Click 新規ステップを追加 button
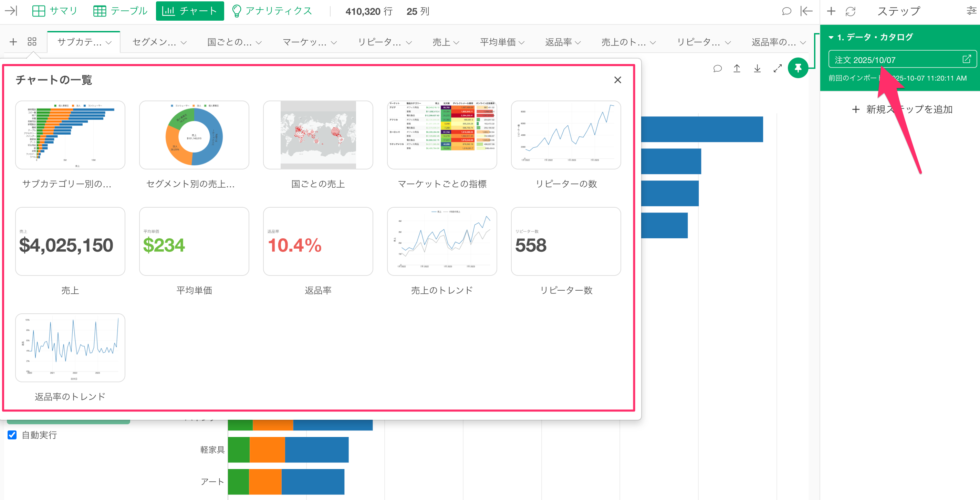The width and height of the screenshot is (980, 500). tap(902, 109)
